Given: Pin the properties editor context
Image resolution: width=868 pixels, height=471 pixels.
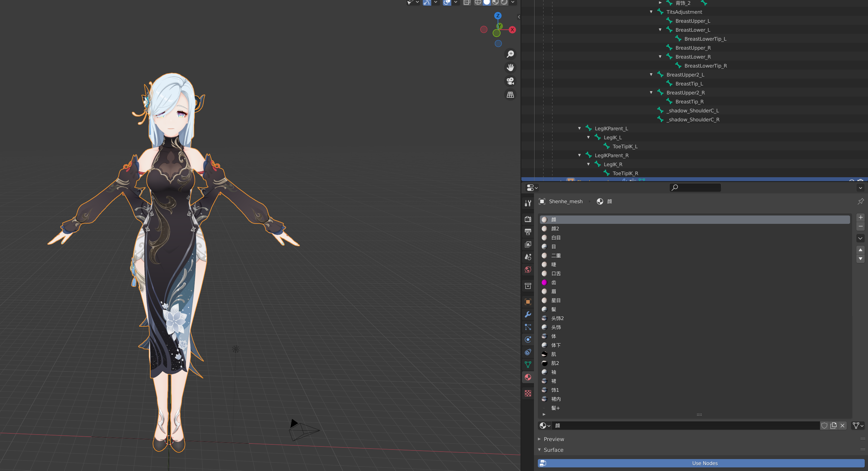Looking at the screenshot, I should coord(860,201).
